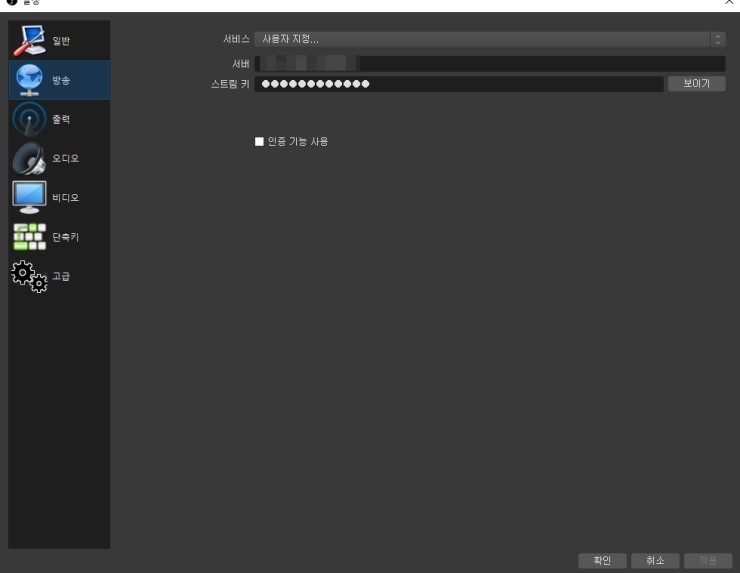Show the stream key with 보이기
This screenshot has width=740, height=573.
(697, 84)
